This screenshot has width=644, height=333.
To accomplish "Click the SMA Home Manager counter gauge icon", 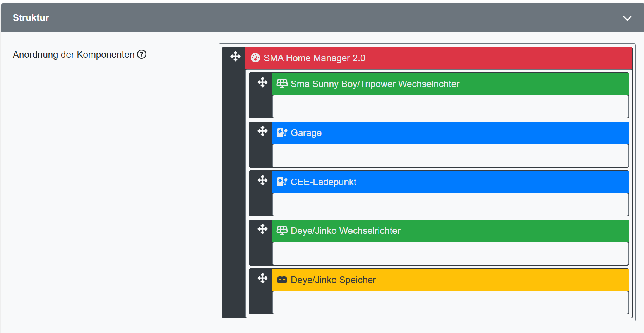I will point(255,58).
